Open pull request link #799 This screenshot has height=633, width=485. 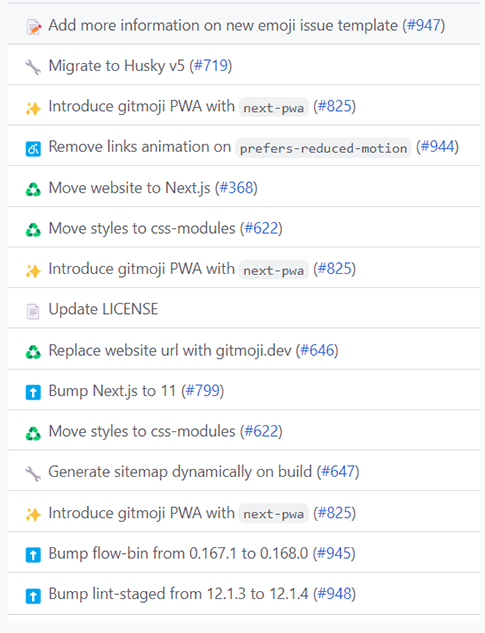pos(202,391)
